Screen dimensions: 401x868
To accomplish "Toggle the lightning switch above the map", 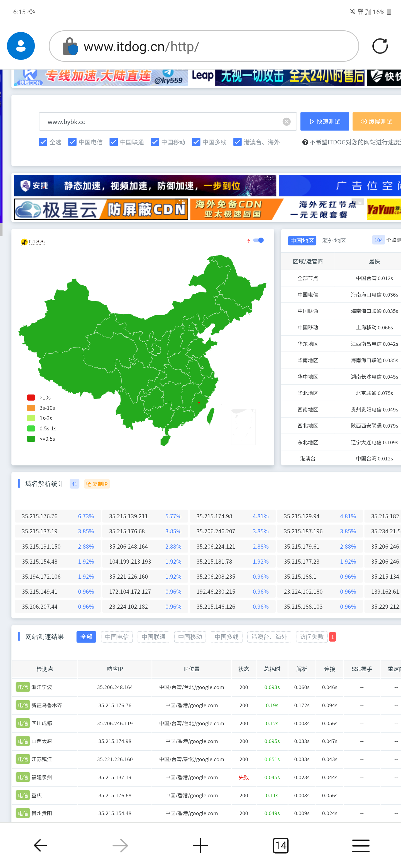I will (258, 240).
